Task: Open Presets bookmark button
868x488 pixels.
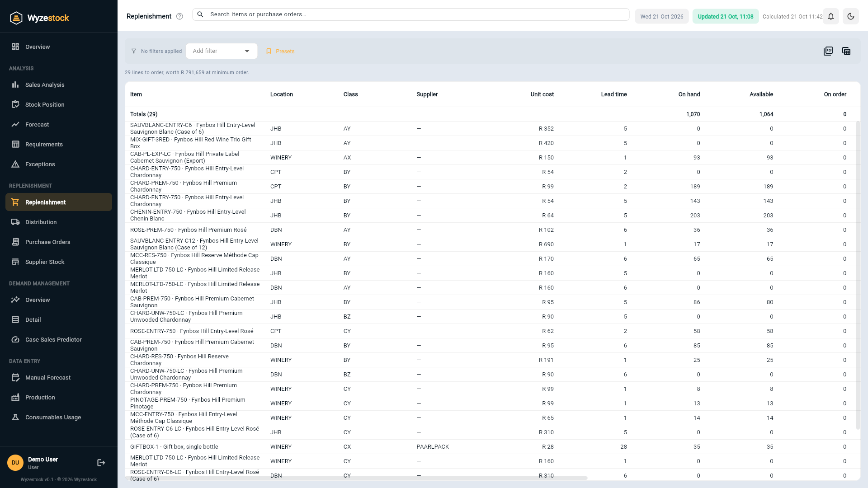Action: point(280,51)
